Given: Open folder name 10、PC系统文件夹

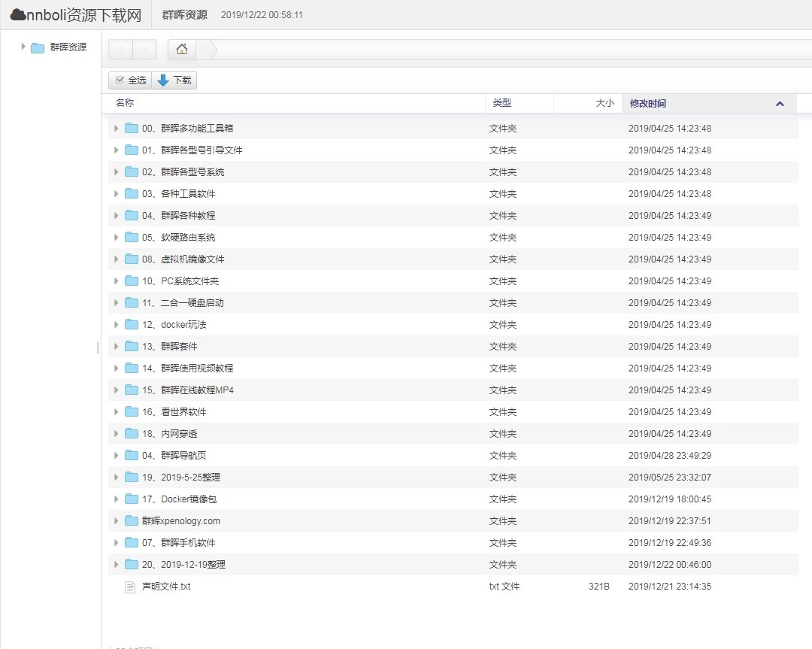Looking at the screenshot, I should (x=180, y=281).
